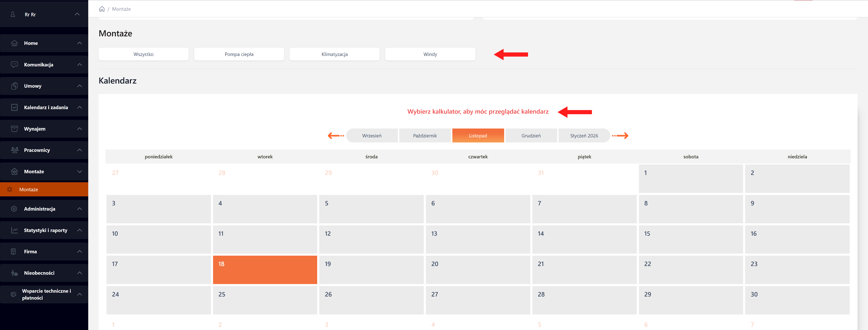Click the Administracja gear icon
Image resolution: width=868 pixels, height=330 pixels.
(x=14, y=209)
